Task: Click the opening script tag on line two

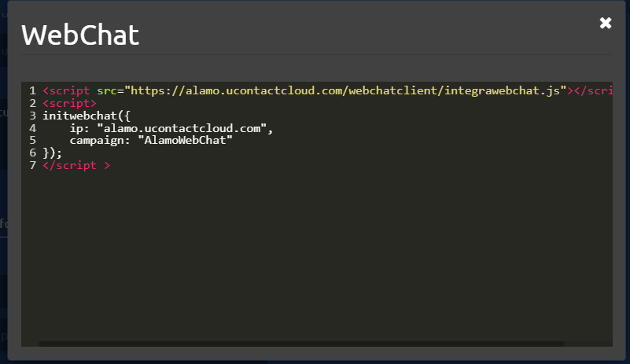Action: 69,103
